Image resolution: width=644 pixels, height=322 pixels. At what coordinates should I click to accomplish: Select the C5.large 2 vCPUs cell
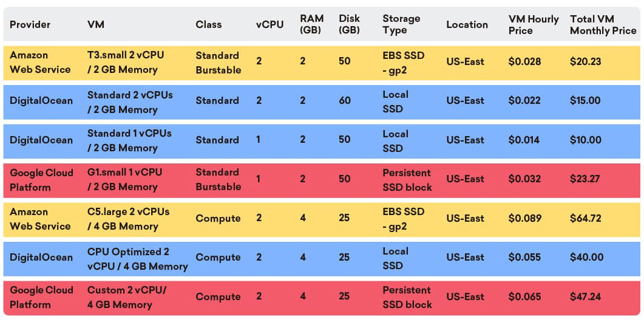[x=128, y=219]
